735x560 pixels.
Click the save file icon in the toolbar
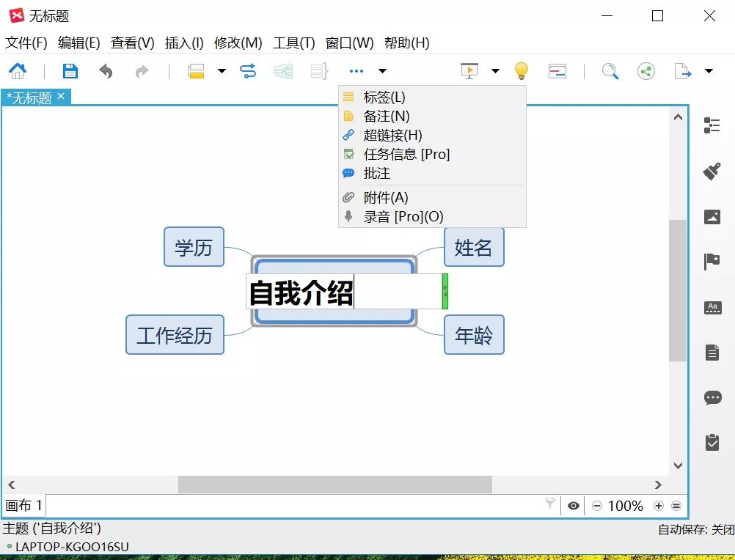(x=70, y=70)
